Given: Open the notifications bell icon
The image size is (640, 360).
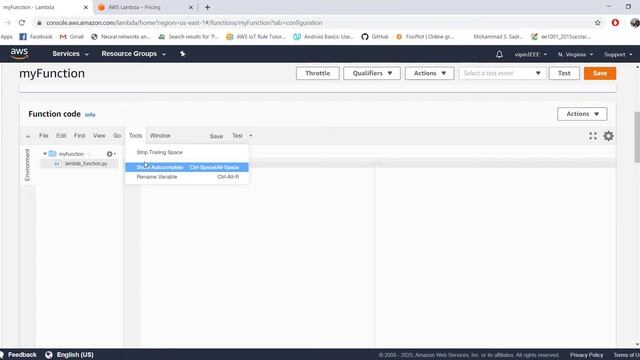Looking at the screenshot, I should (499, 54).
